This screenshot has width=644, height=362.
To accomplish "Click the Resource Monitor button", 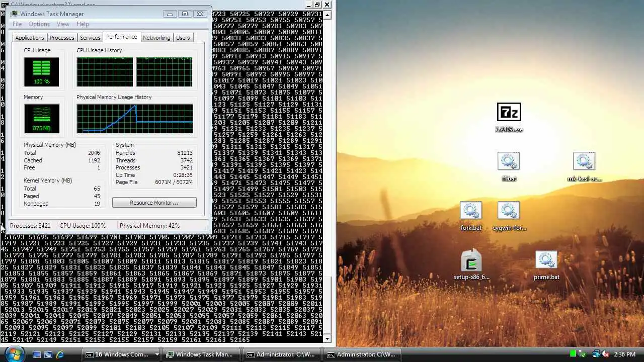I will [154, 203].
